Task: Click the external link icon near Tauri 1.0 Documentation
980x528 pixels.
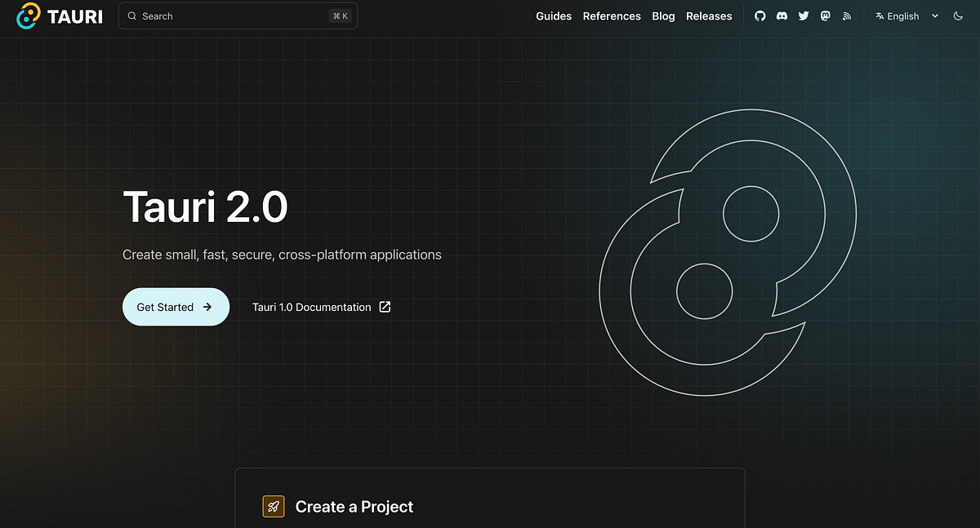Action: [x=384, y=307]
